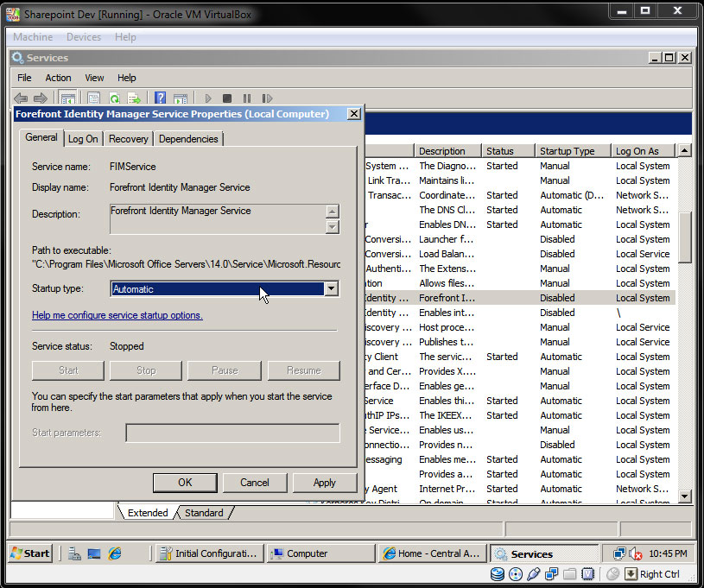Click VirtualBox network adapters status icon

pyautogui.click(x=551, y=573)
